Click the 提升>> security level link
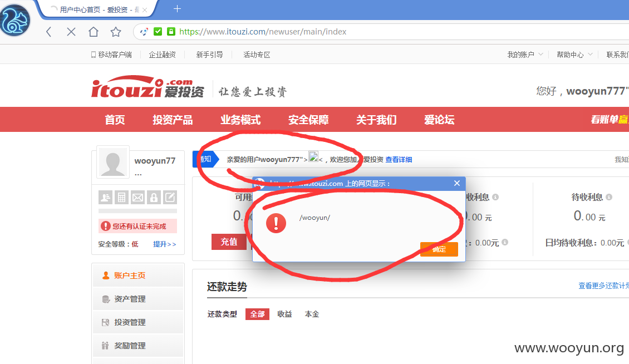 (x=164, y=244)
